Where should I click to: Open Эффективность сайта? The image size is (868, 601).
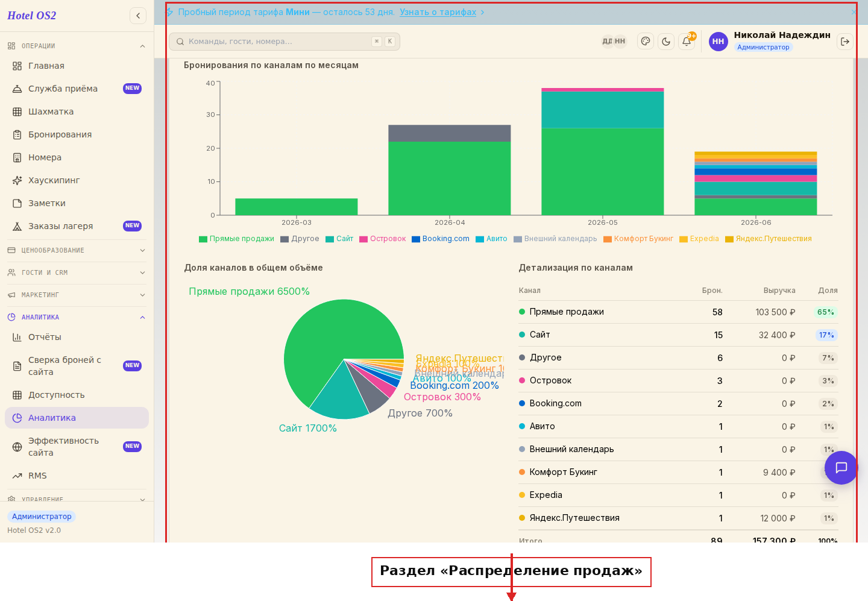click(77, 447)
